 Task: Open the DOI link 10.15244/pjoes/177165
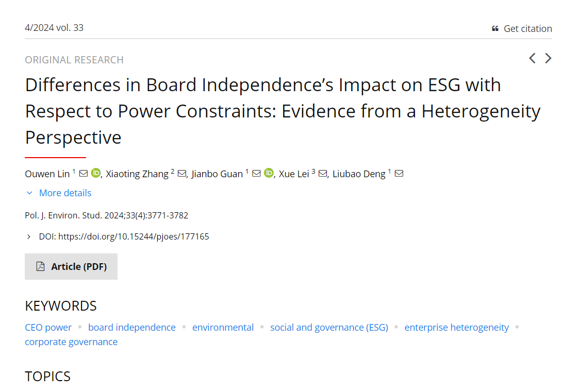[134, 237]
